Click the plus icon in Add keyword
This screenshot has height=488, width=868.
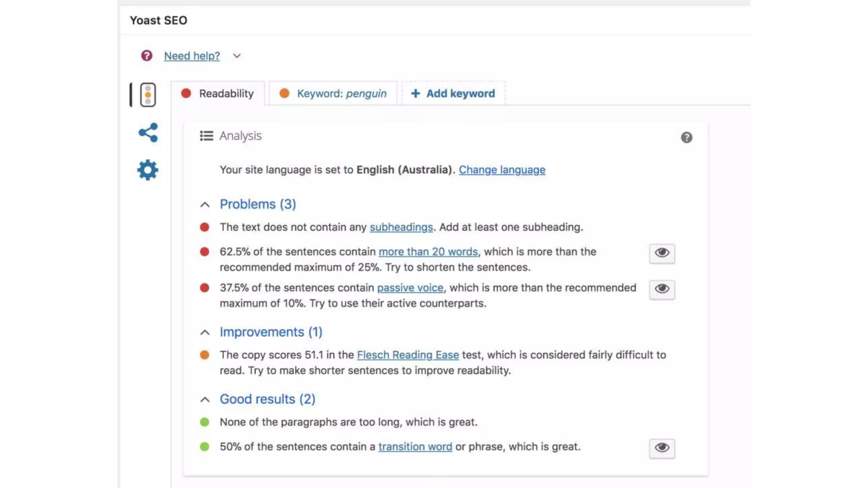[x=415, y=93]
